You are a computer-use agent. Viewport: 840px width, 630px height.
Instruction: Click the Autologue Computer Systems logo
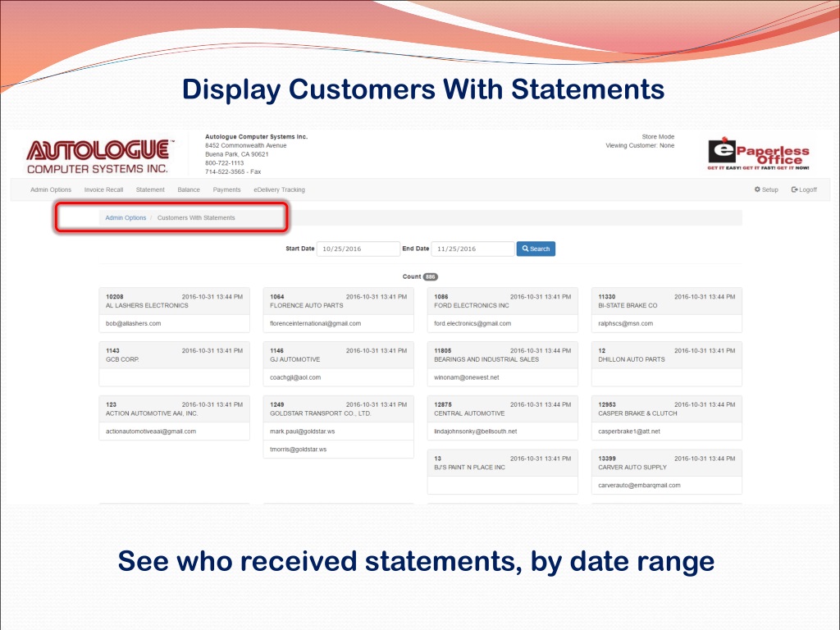(x=101, y=157)
